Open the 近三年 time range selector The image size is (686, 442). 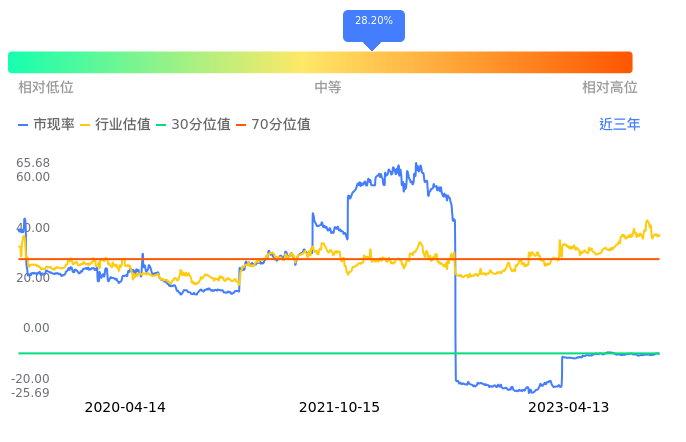pos(619,125)
